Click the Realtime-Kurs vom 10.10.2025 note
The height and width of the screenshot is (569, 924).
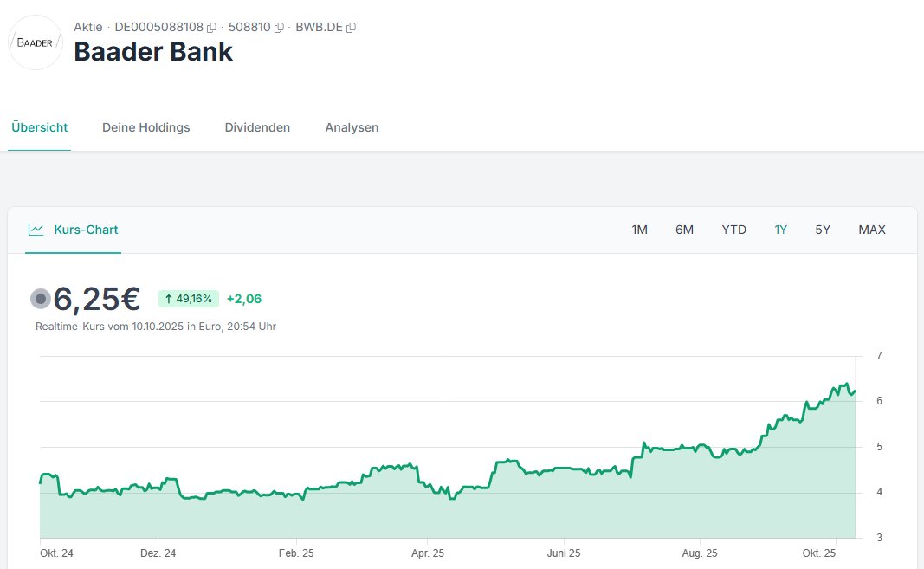click(x=156, y=326)
